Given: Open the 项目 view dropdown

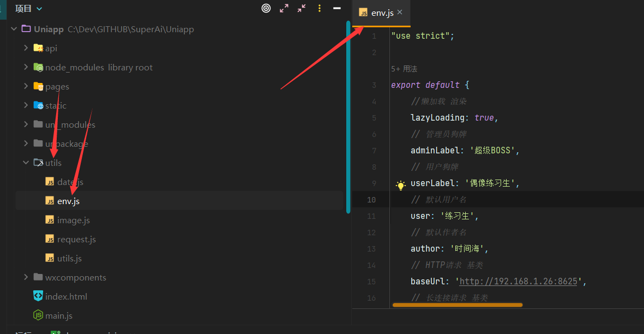Looking at the screenshot, I should tap(29, 9).
